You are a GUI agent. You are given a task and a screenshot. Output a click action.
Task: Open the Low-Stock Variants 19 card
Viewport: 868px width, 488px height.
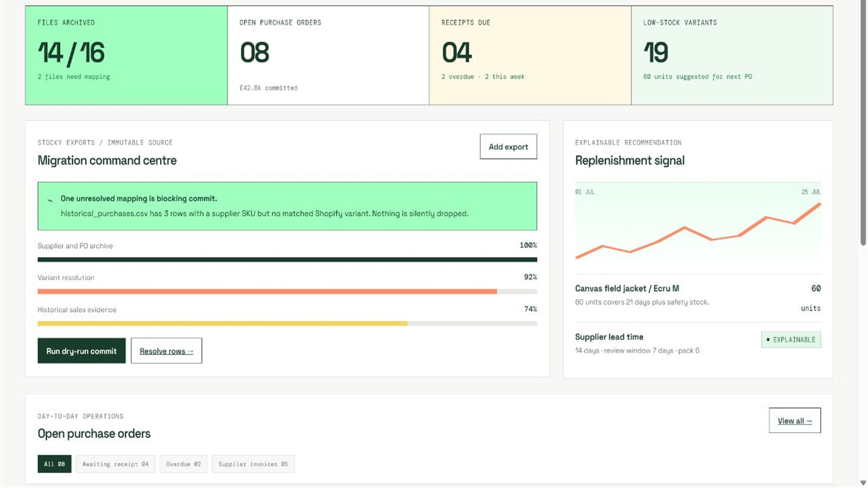pyautogui.click(x=732, y=55)
